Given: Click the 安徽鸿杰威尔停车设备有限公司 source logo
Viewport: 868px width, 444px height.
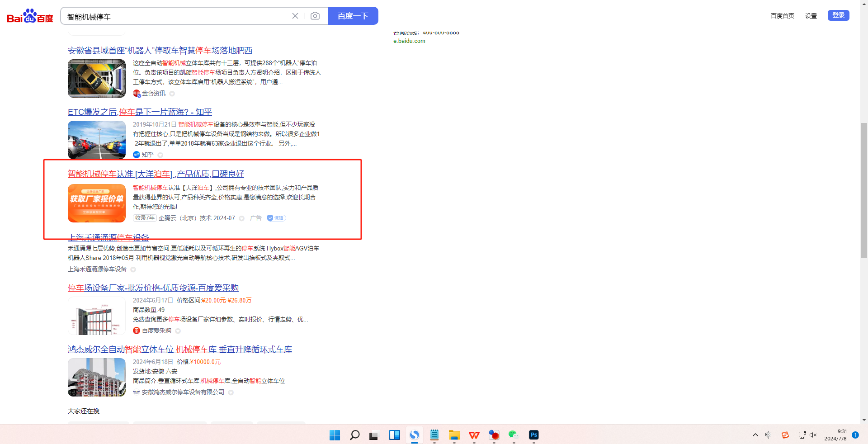Looking at the screenshot, I should [136, 392].
